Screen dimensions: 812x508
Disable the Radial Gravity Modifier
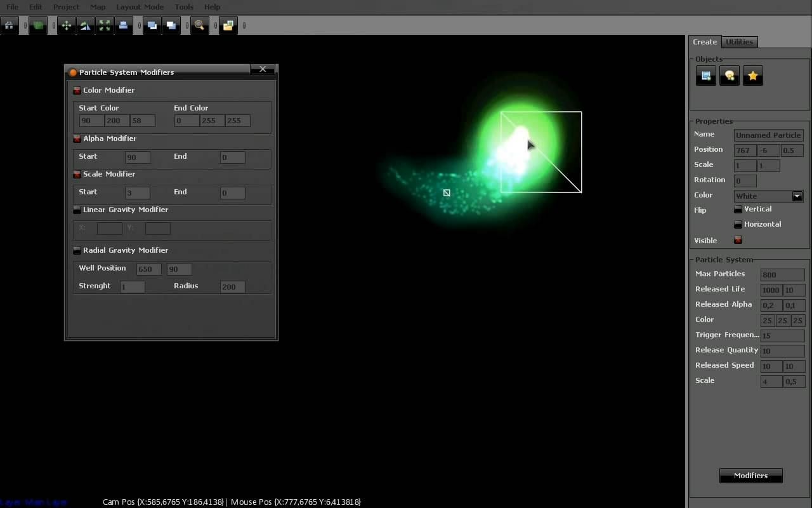tap(77, 250)
